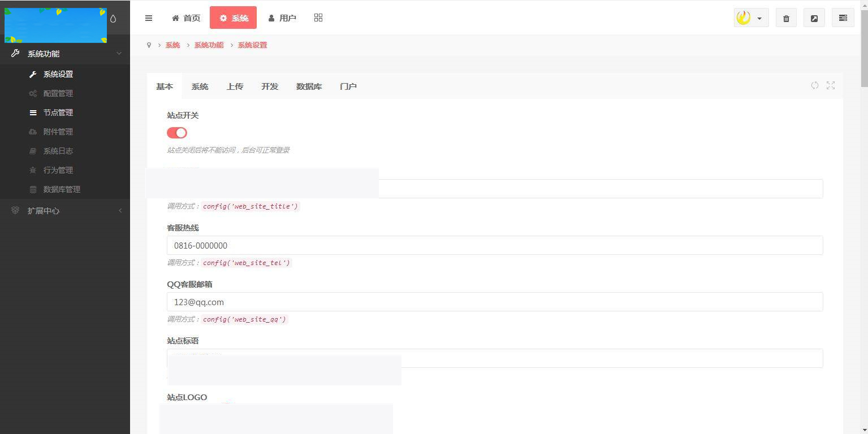Turn off the 站点开关 switch
The image size is (868, 434).
click(x=176, y=132)
